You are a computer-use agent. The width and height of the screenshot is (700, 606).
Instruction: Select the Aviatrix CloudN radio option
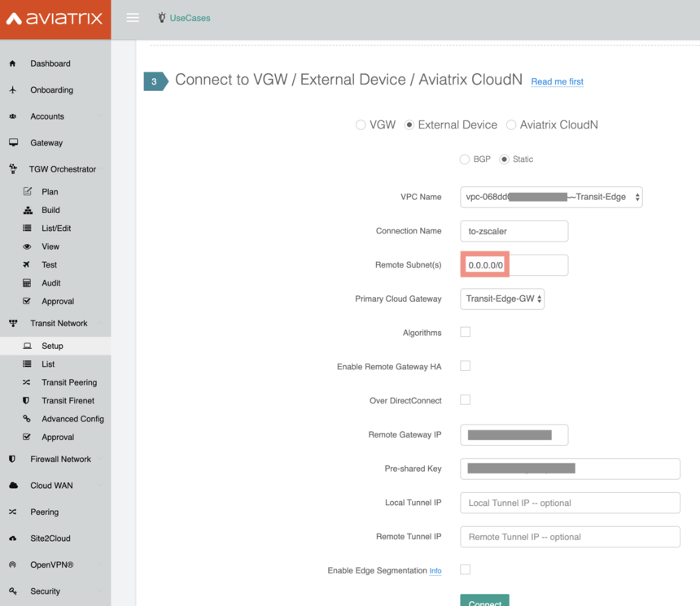(x=511, y=125)
